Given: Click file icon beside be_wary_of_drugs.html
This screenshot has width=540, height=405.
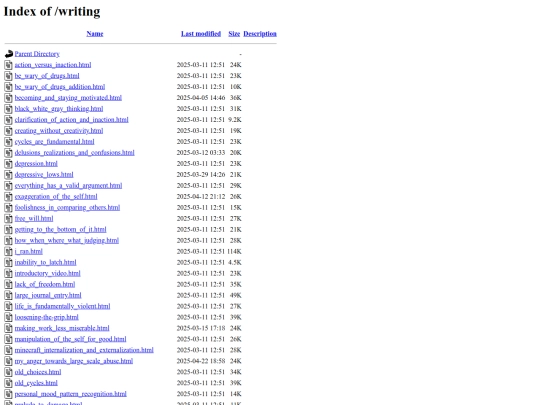Looking at the screenshot, I should click(9, 76).
